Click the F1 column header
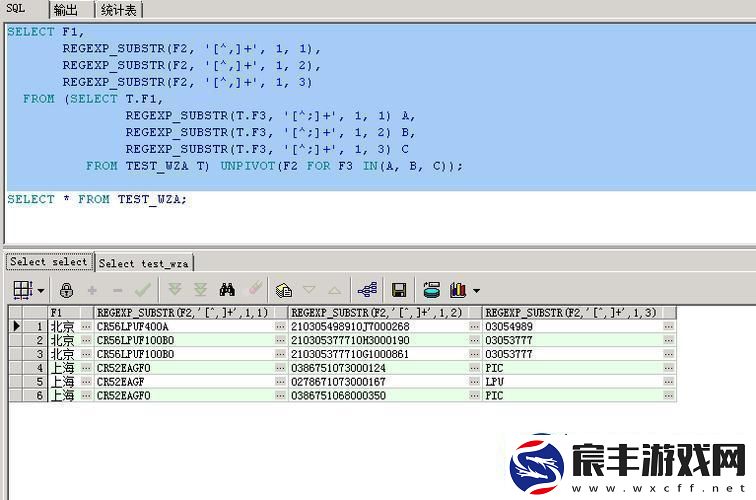756x500 pixels. pos(70,312)
